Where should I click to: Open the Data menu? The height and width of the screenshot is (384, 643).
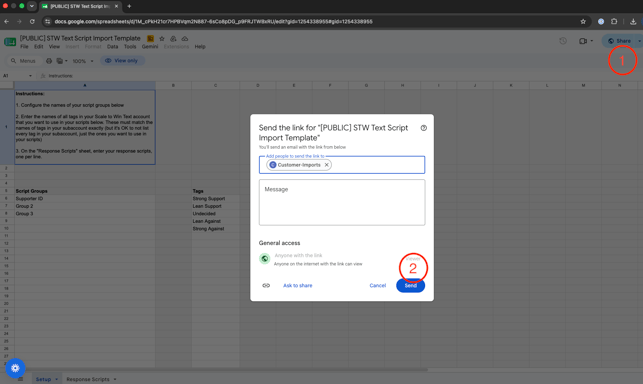click(x=112, y=47)
